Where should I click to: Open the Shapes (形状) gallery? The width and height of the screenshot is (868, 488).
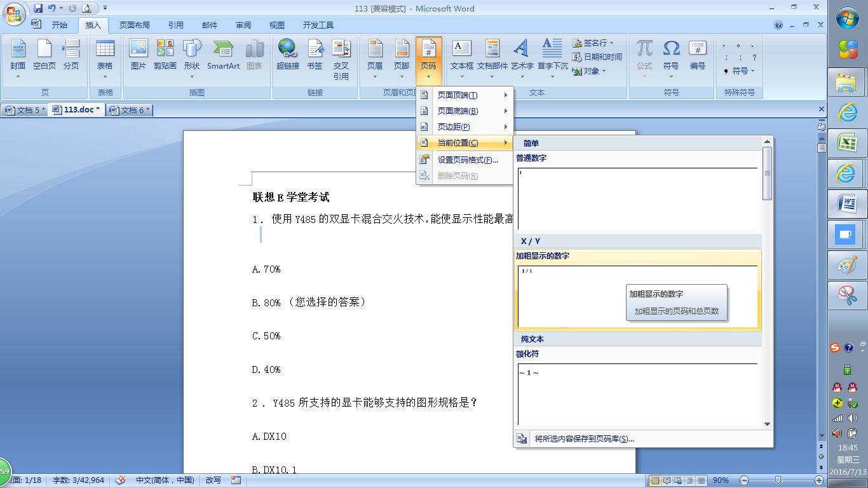[191, 58]
